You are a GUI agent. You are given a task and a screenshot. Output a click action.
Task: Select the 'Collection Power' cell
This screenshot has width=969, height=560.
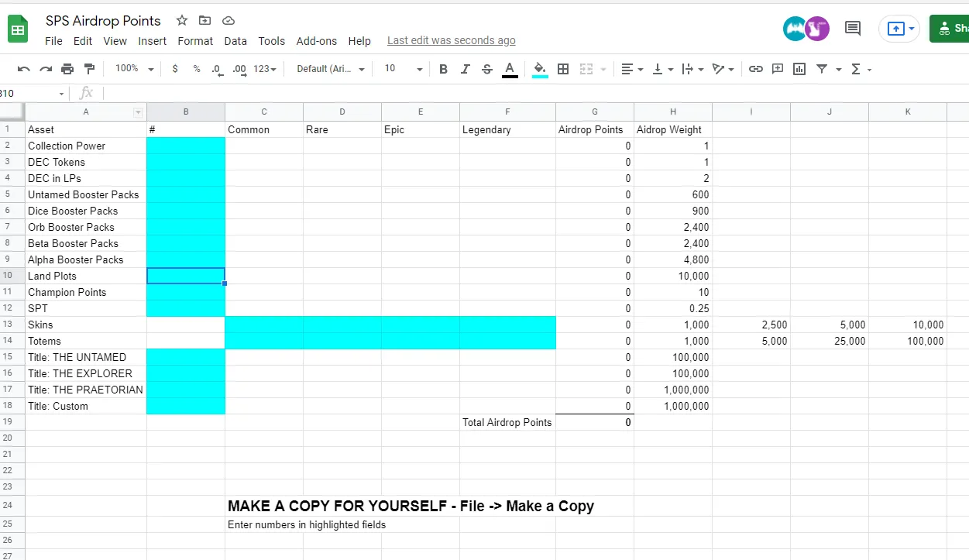point(86,146)
